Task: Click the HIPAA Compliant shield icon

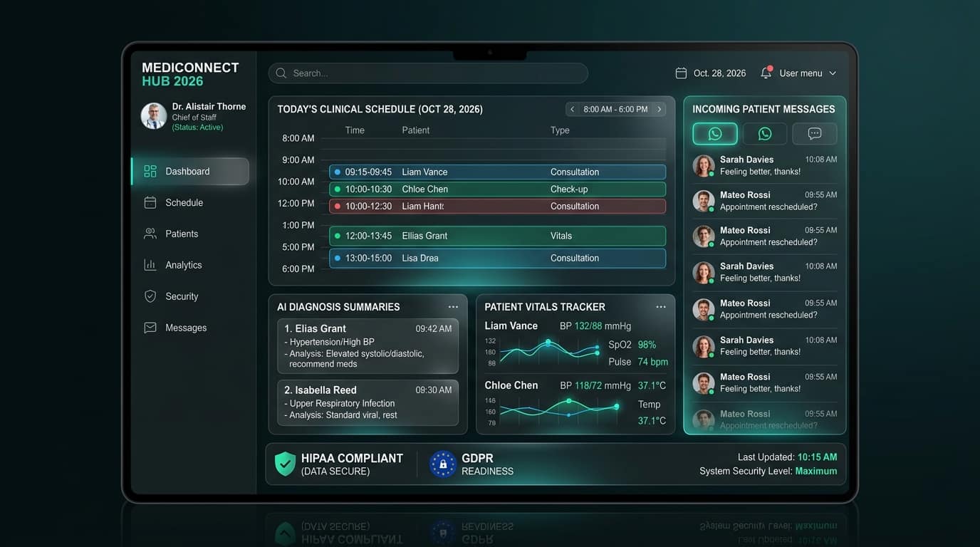Action: coord(285,464)
